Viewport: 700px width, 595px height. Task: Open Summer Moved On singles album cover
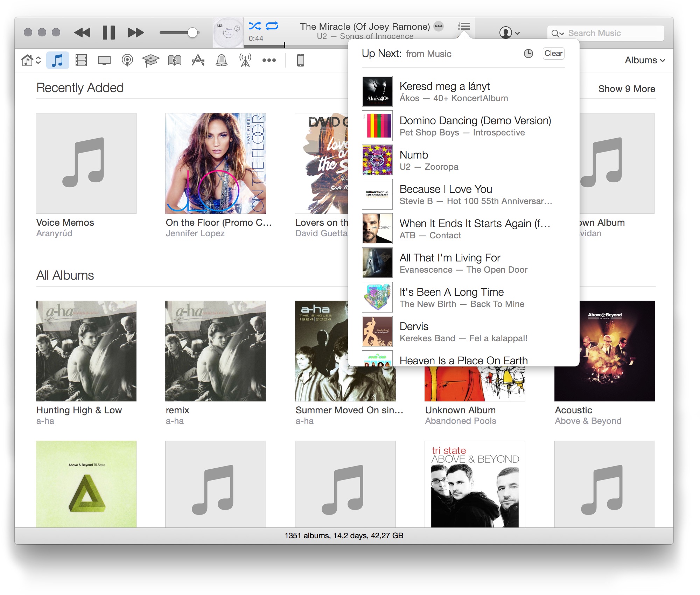(x=321, y=351)
